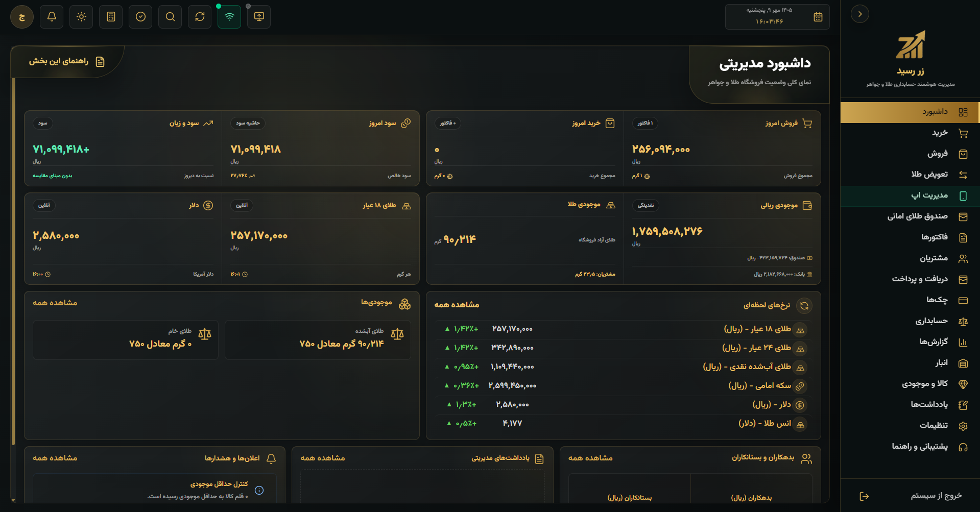Screen dimensions: 980x512
Task: Open پشتیبانی و راهنما sidebar item
Action: (910, 447)
